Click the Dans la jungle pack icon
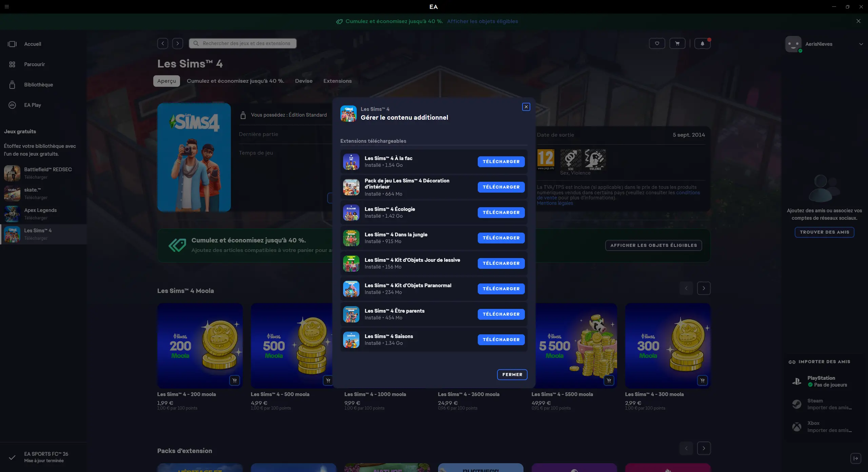Image resolution: width=868 pixels, height=472 pixels. click(x=351, y=238)
